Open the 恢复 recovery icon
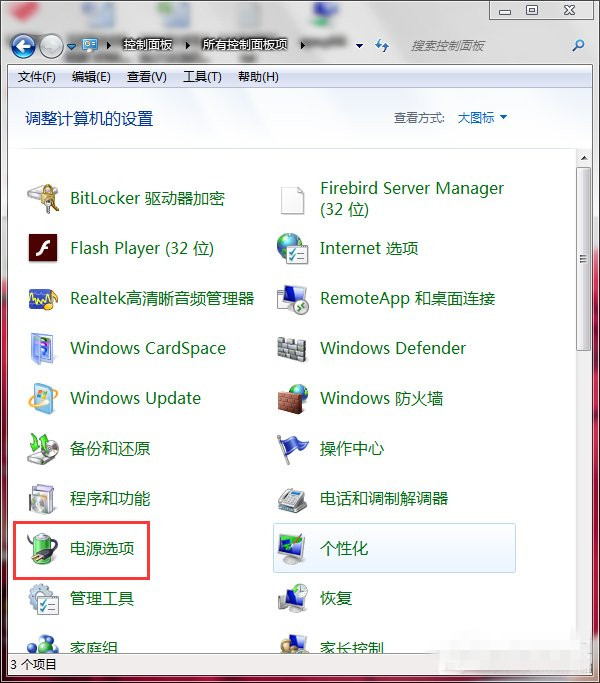Screen dimensions: 600x683 coord(292,598)
